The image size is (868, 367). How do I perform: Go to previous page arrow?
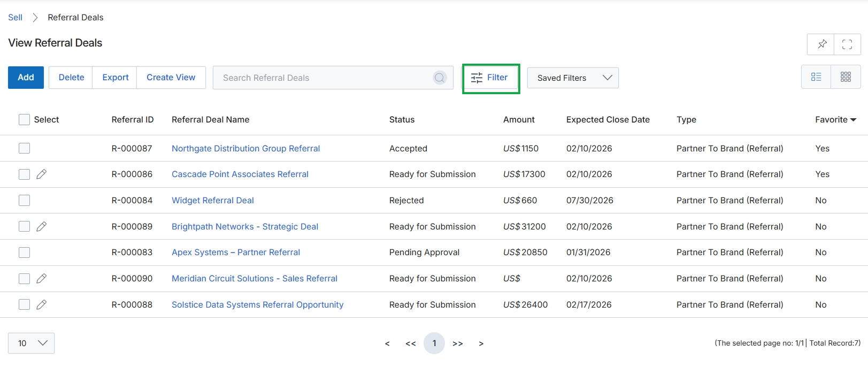(x=387, y=343)
